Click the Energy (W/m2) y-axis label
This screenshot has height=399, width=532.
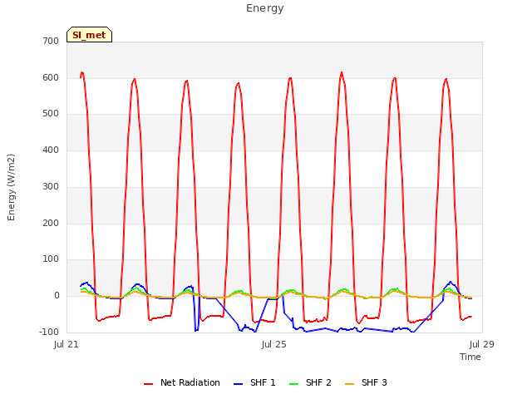click(x=11, y=187)
